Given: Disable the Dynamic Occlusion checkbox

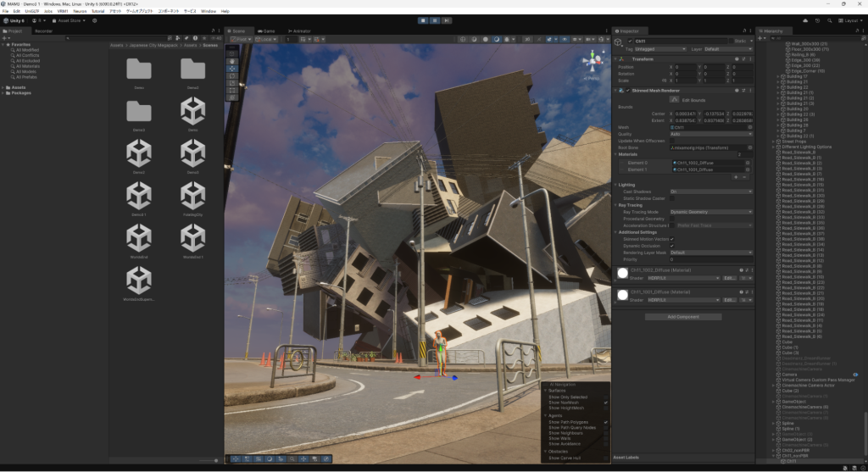Looking at the screenshot, I should (x=671, y=246).
